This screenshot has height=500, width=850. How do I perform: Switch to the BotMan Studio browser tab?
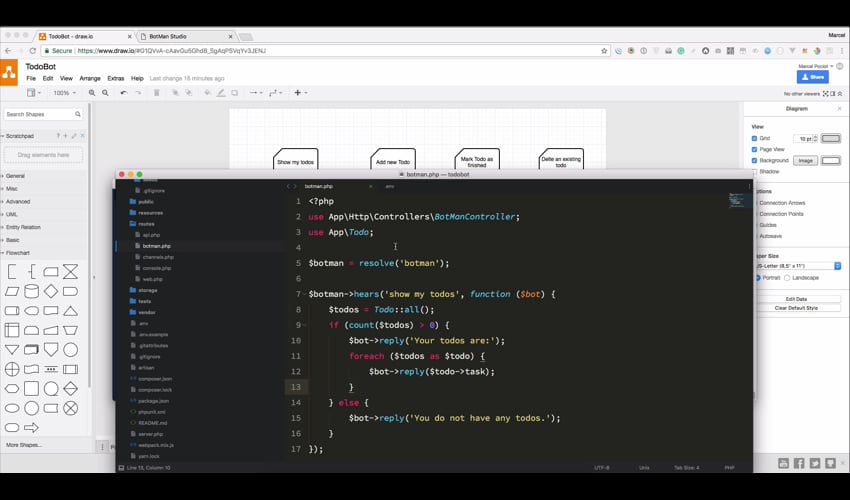[x=186, y=36]
